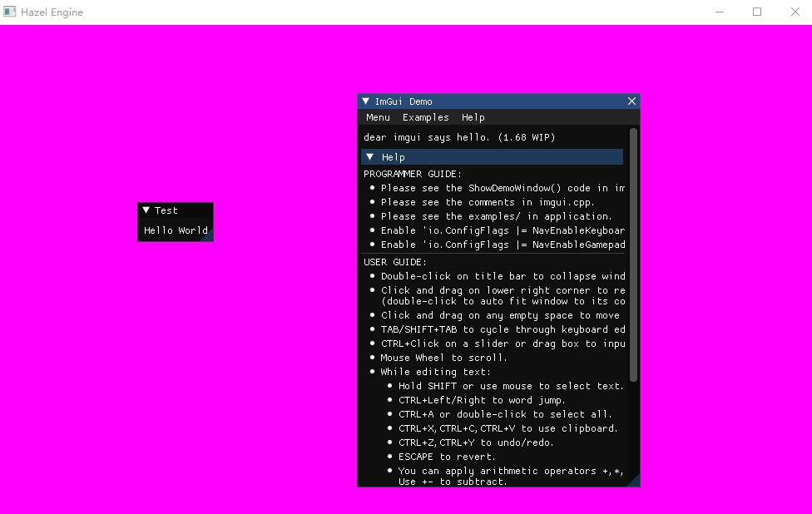Click the 'Hello World' text in Test window
The height and width of the screenshot is (514, 812).
pyautogui.click(x=175, y=230)
